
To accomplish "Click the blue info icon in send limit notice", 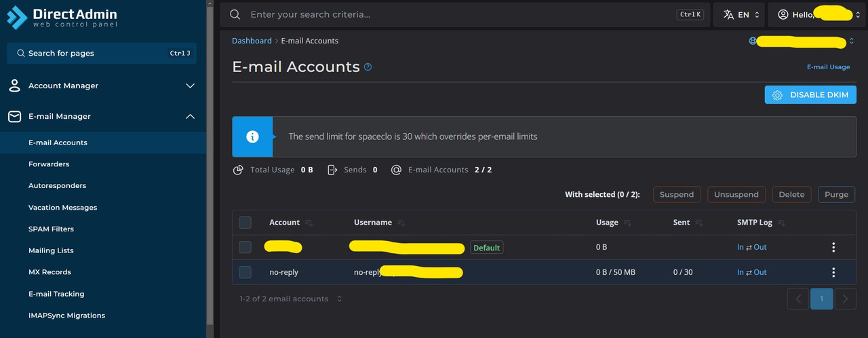I will coord(252,136).
